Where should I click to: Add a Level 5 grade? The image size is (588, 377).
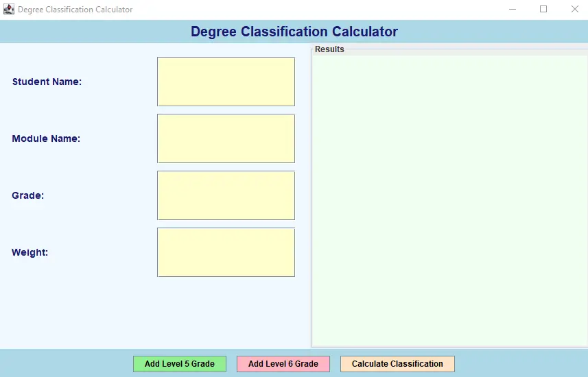point(180,364)
